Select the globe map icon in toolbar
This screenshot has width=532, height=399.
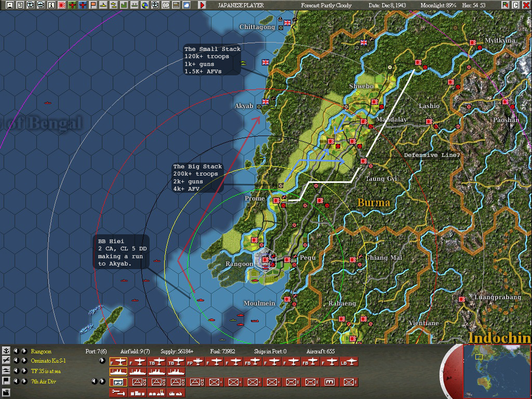coord(145,5)
